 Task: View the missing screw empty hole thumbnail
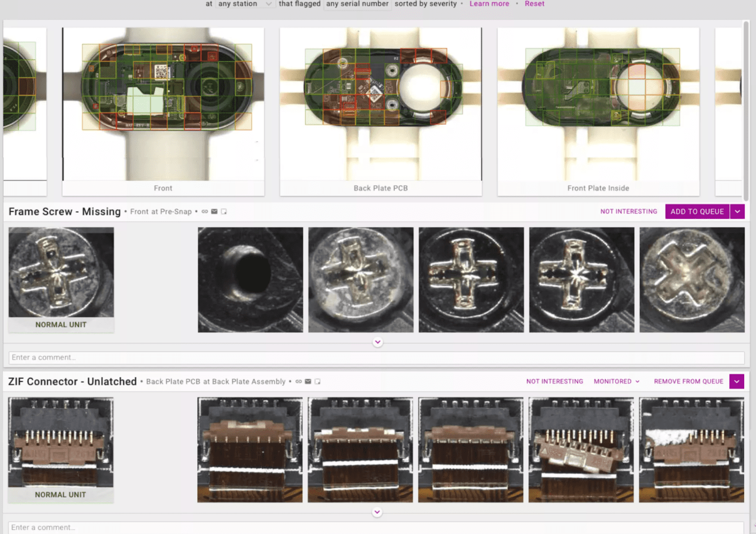tap(250, 280)
